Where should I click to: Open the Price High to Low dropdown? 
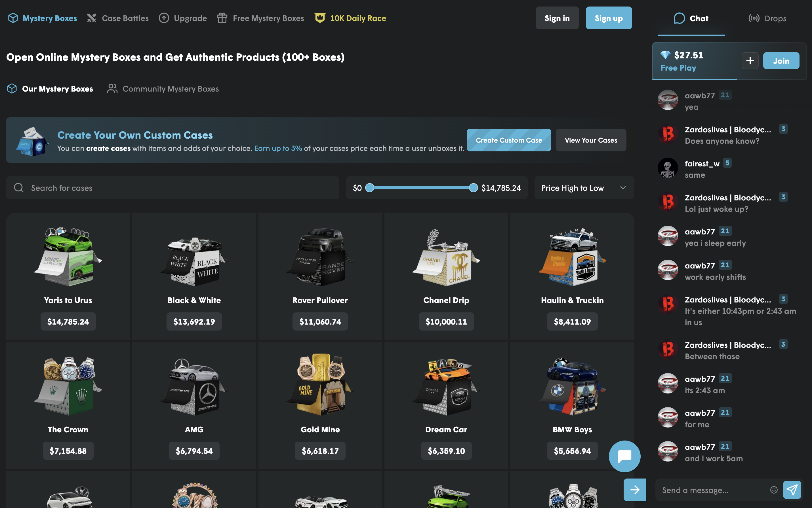coord(584,188)
